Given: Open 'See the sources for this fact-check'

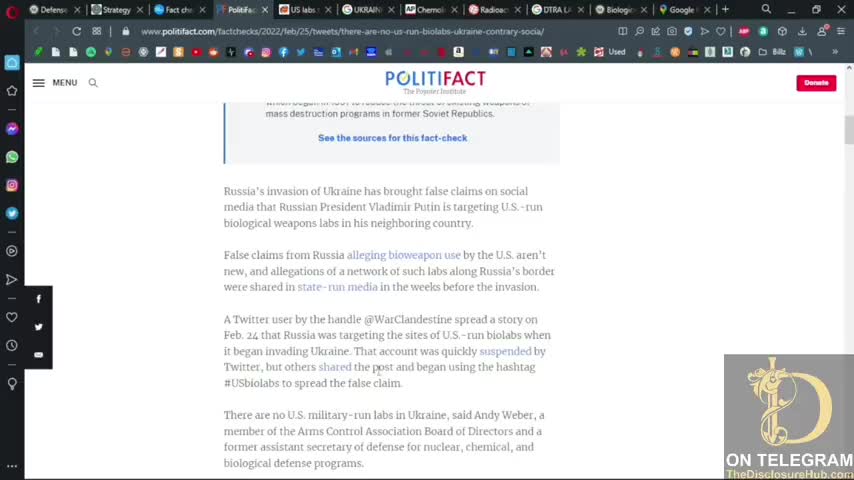Looking at the screenshot, I should 392,138.
